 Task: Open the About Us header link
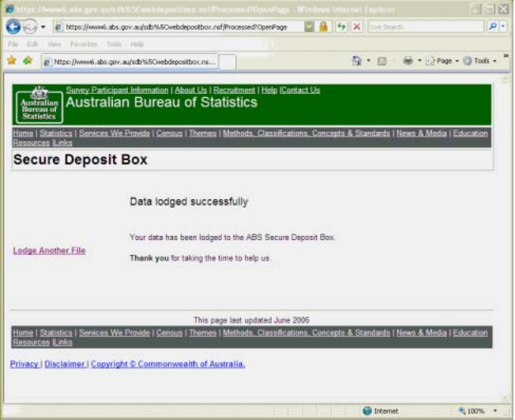tap(191, 90)
